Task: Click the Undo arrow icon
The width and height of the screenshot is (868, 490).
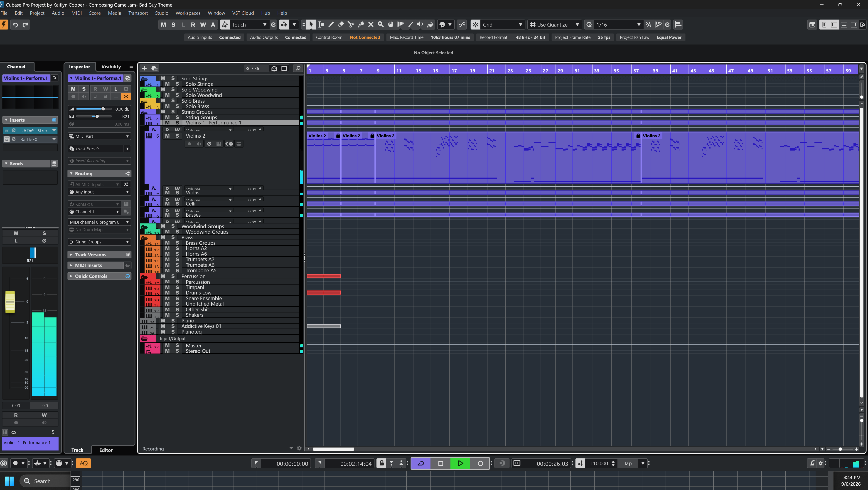Action: point(15,24)
